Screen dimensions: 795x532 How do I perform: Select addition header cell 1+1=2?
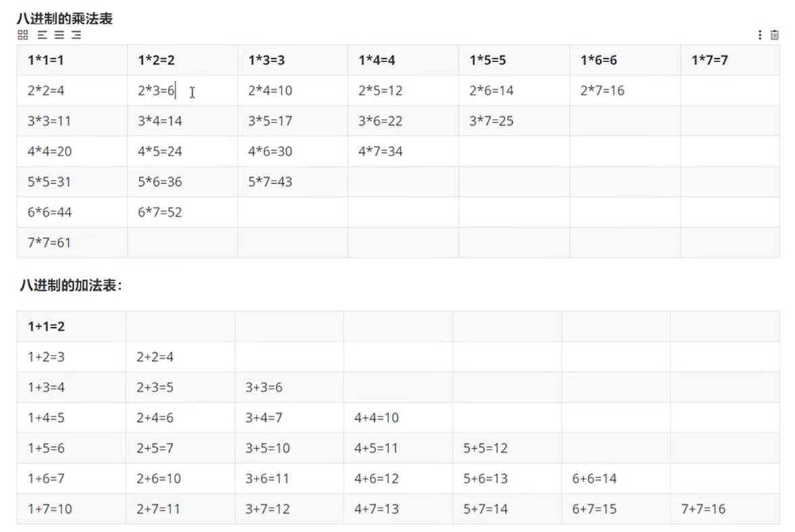[72, 327]
